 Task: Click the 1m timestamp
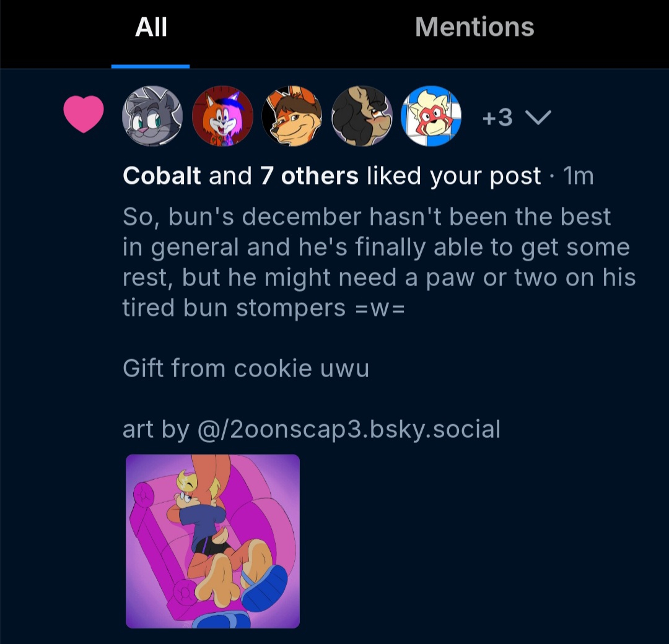[579, 177]
